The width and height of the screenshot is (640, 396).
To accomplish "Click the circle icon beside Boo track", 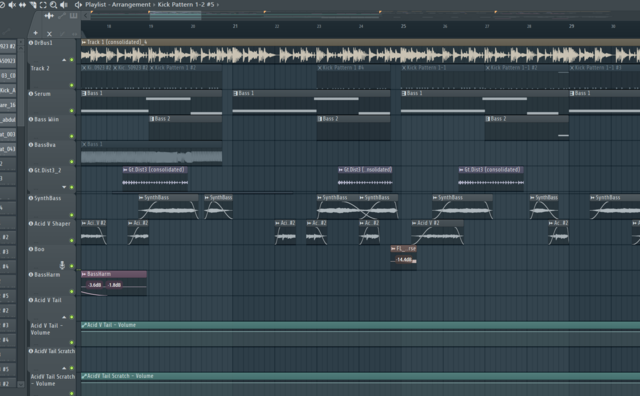I will 31,249.
